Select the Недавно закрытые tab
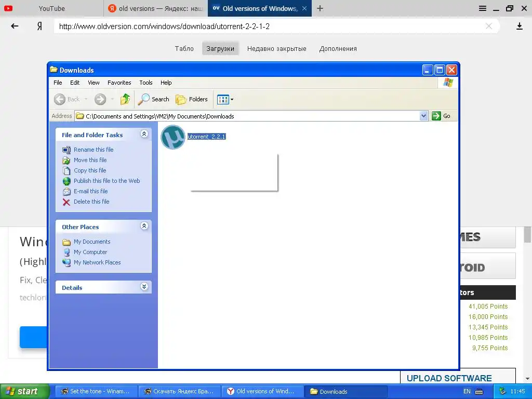The height and width of the screenshot is (399, 532). click(x=276, y=48)
